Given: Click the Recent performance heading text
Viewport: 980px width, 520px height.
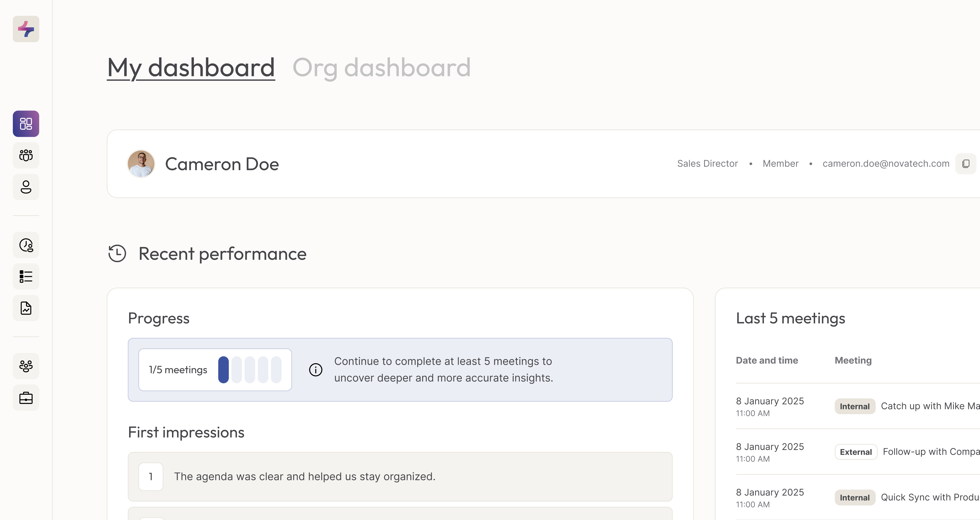Looking at the screenshot, I should click(222, 254).
